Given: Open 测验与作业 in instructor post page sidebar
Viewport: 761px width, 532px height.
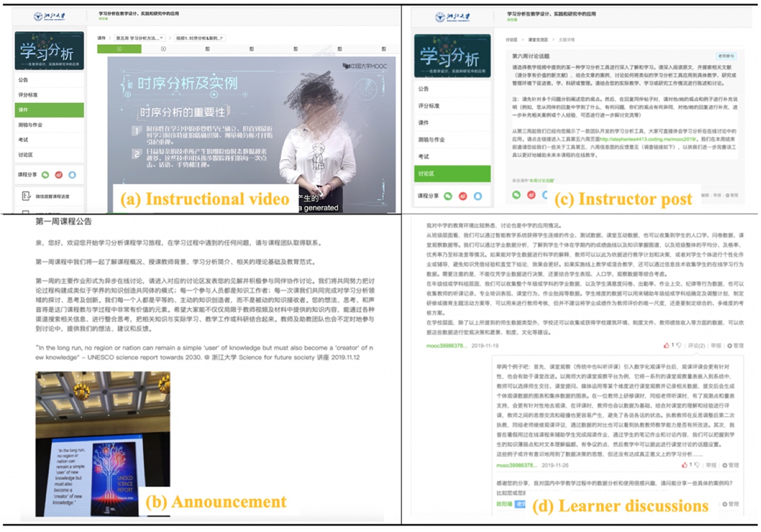Looking at the screenshot, I should click(x=452, y=139).
